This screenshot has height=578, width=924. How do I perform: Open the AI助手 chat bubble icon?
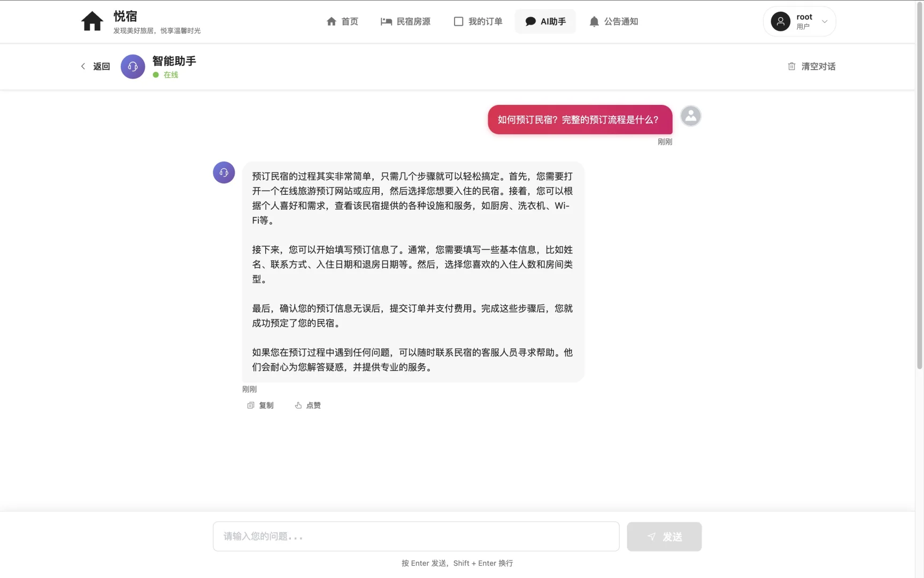point(530,21)
